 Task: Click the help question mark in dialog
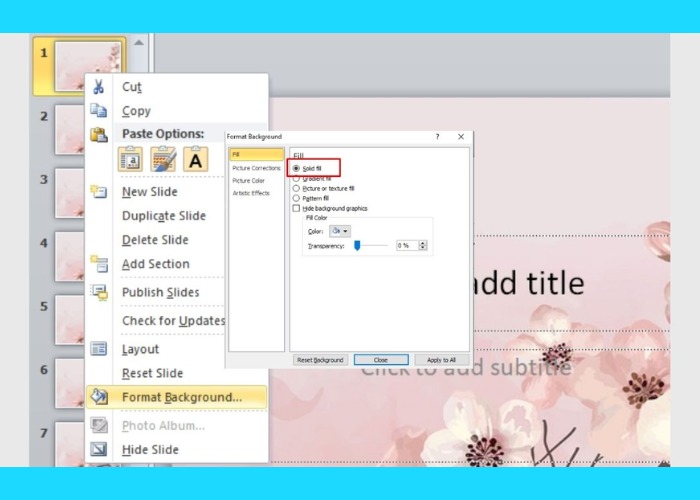438,137
